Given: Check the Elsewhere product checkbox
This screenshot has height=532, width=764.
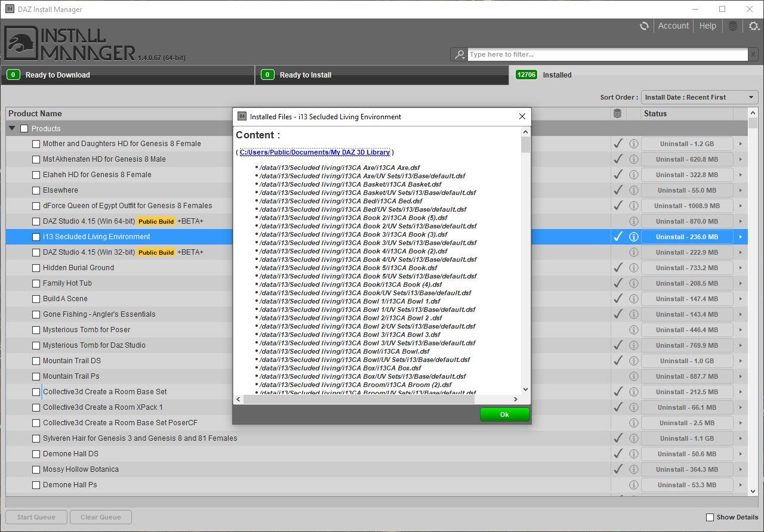Looking at the screenshot, I should (36, 190).
